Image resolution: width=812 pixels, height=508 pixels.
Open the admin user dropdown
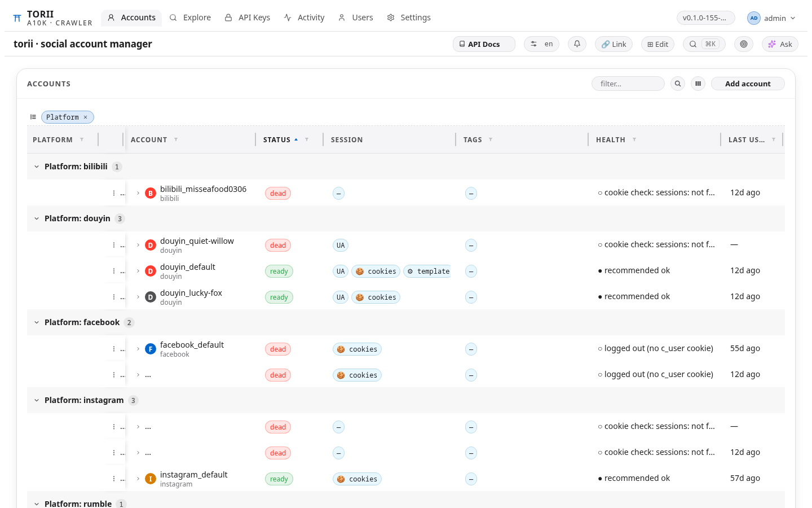[771, 18]
